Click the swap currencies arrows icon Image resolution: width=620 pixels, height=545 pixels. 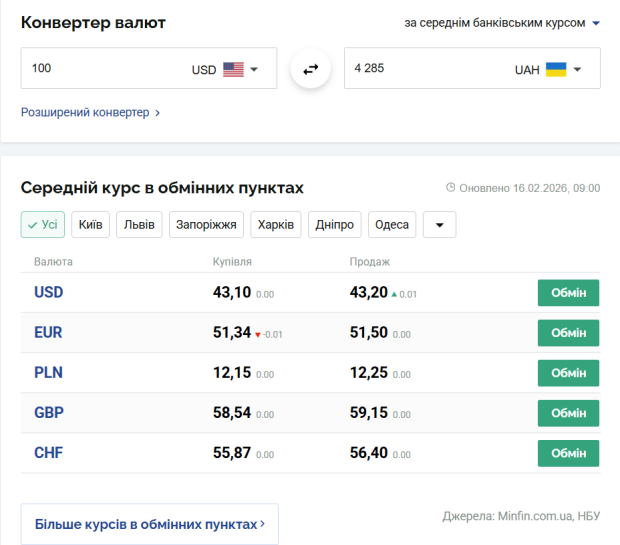[310, 69]
